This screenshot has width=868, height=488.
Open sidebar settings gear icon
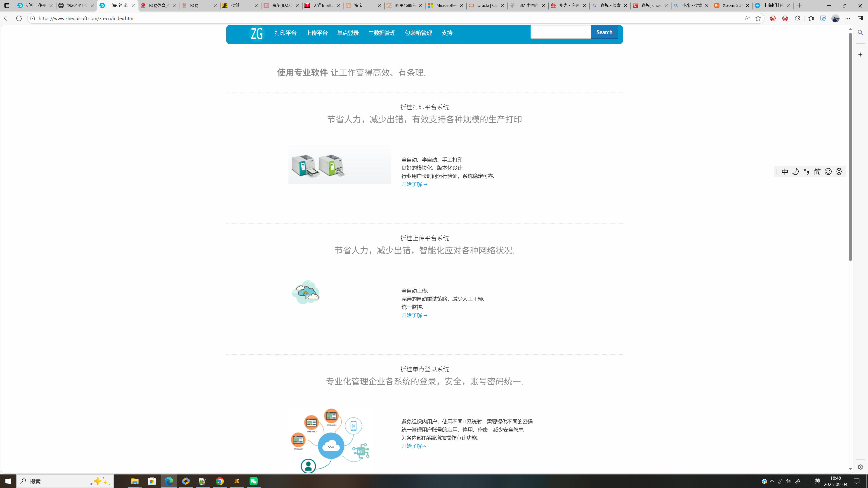click(860, 467)
